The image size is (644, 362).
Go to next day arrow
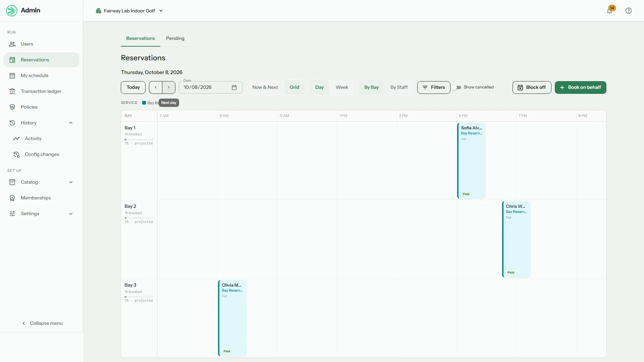(x=169, y=87)
